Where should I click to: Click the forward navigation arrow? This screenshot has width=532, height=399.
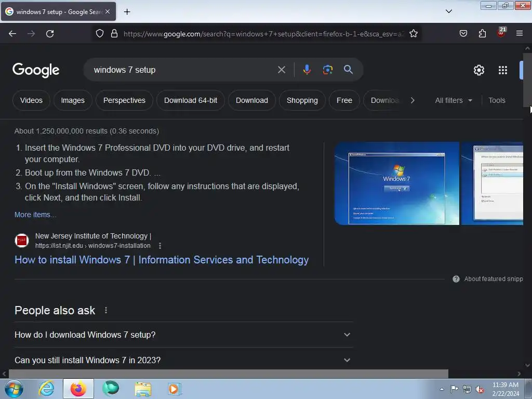tap(31, 34)
